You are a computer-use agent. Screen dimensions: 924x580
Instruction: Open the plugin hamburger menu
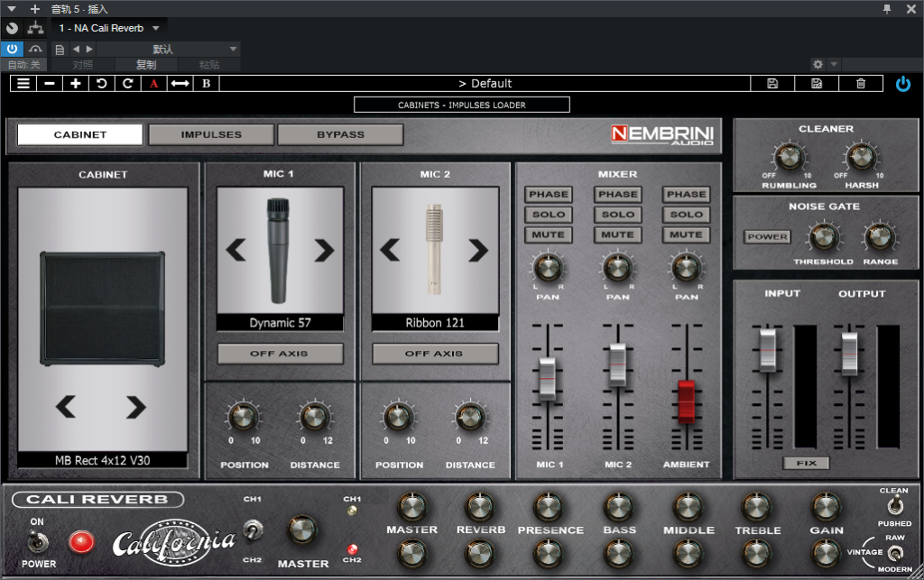click(x=23, y=84)
